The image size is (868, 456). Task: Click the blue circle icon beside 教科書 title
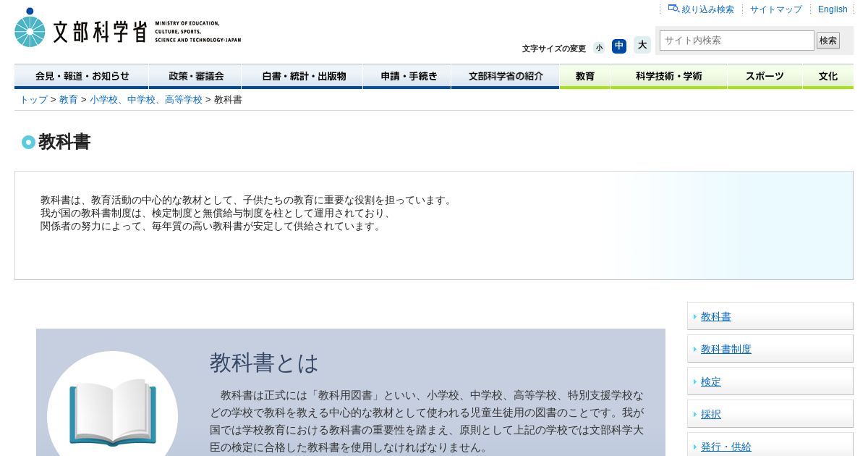coord(28,142)
